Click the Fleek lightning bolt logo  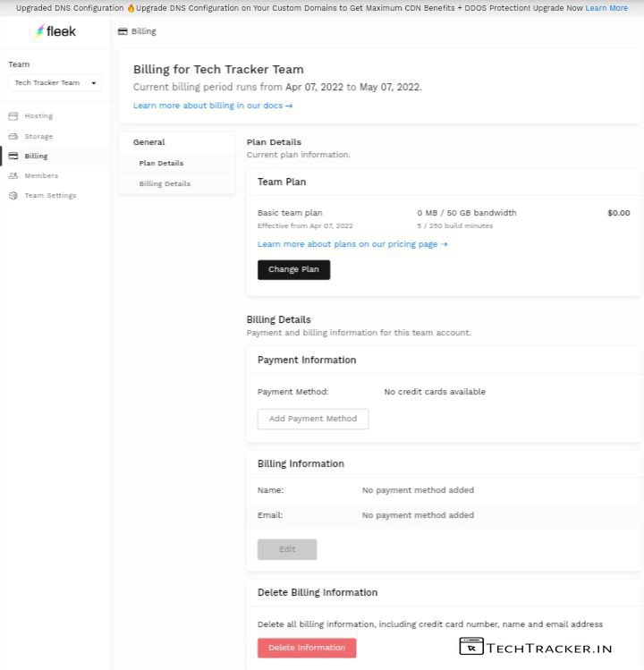tap(38, 31)
